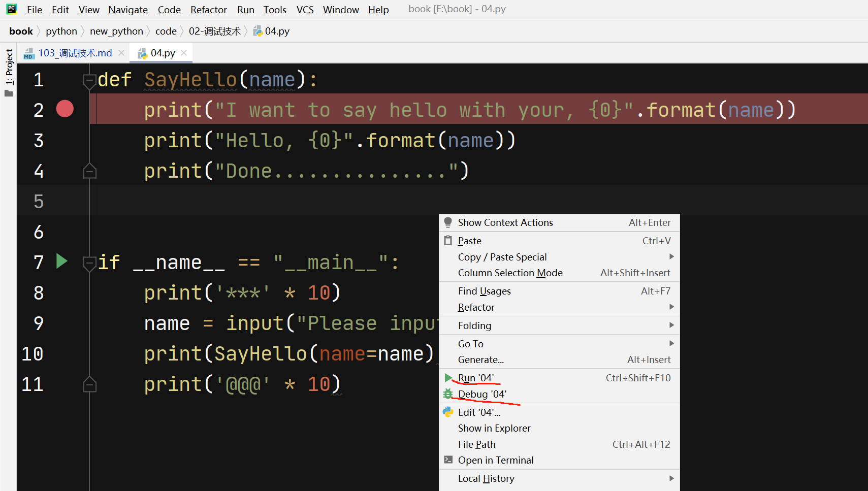868x491 pixels.
Task: Close the 04.py editor tab
Action: [184, 53]
